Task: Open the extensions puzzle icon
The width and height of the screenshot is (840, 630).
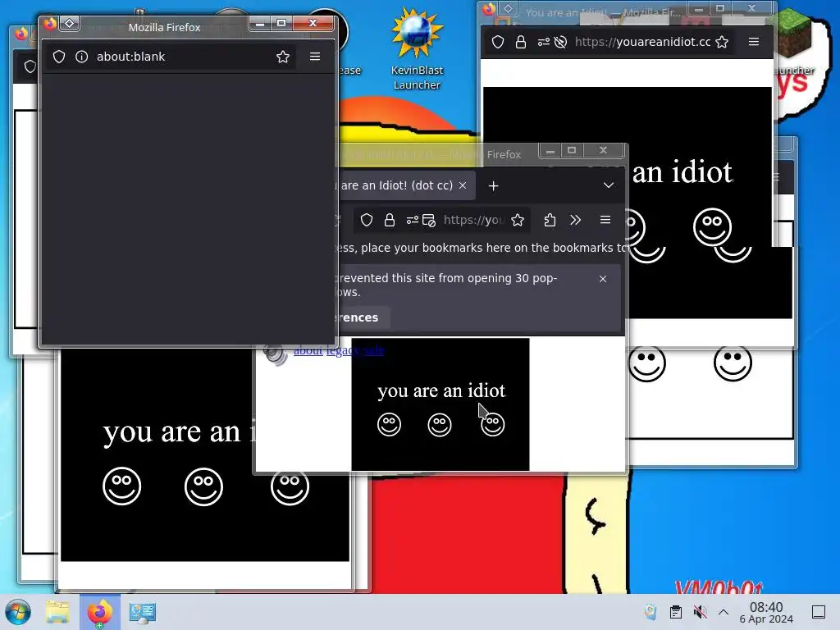Action: 550,220
